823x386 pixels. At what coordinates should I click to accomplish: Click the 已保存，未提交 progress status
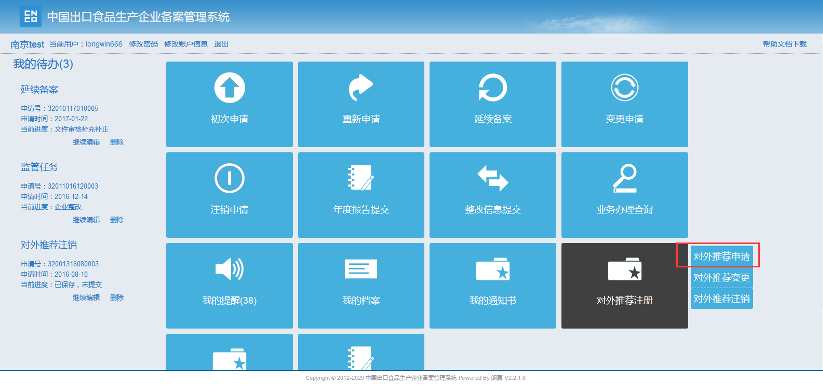[x=78, y=285]
